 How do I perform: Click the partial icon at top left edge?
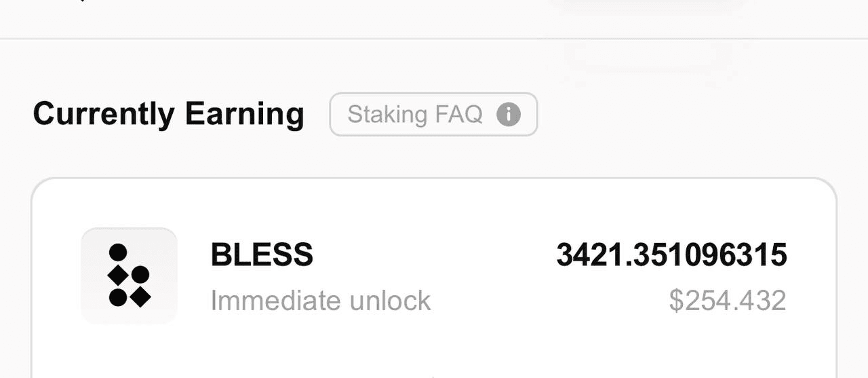81,1
